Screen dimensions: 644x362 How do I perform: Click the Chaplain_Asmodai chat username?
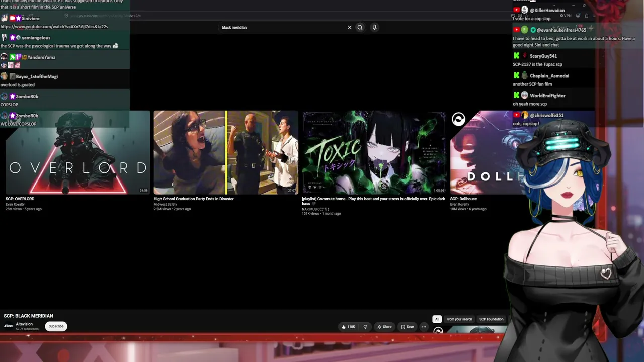pyautogui.click(x=549, y=76)
